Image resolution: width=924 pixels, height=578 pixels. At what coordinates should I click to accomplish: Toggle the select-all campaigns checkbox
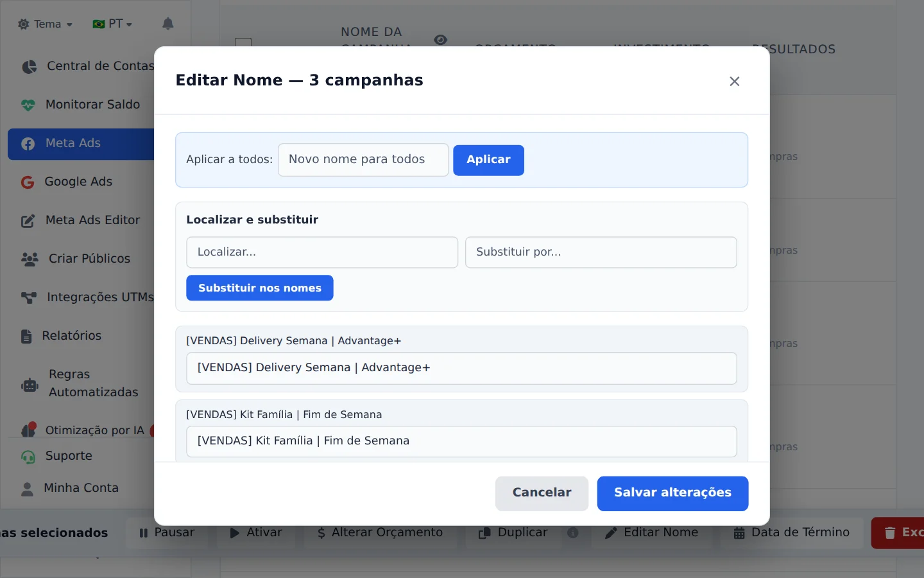[243, 42]
